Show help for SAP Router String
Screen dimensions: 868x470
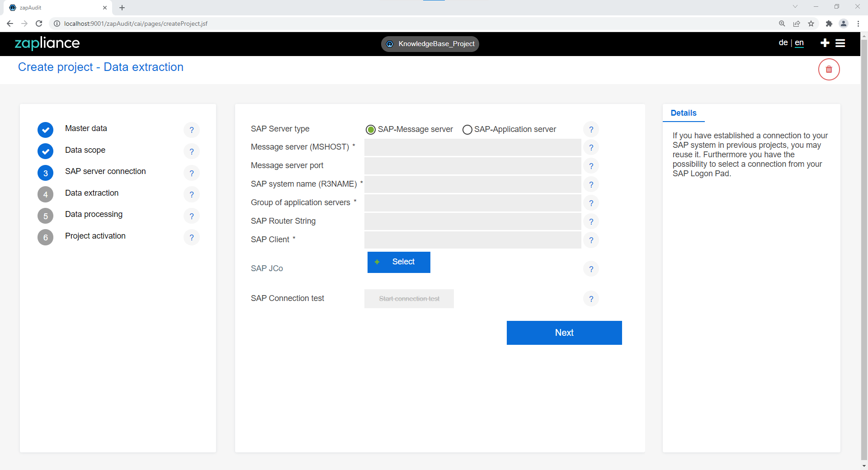[x=591, y=221]
